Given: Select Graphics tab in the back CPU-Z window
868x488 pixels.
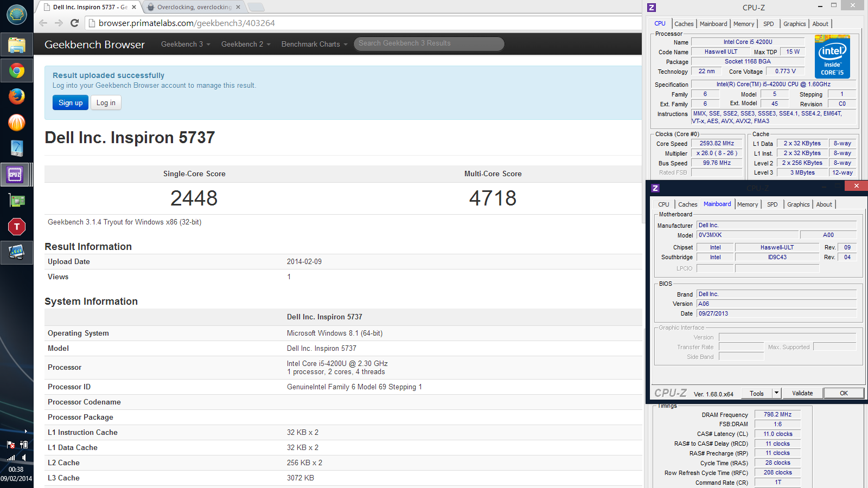Looking at the screenshot, I should [x=794, y=24].
